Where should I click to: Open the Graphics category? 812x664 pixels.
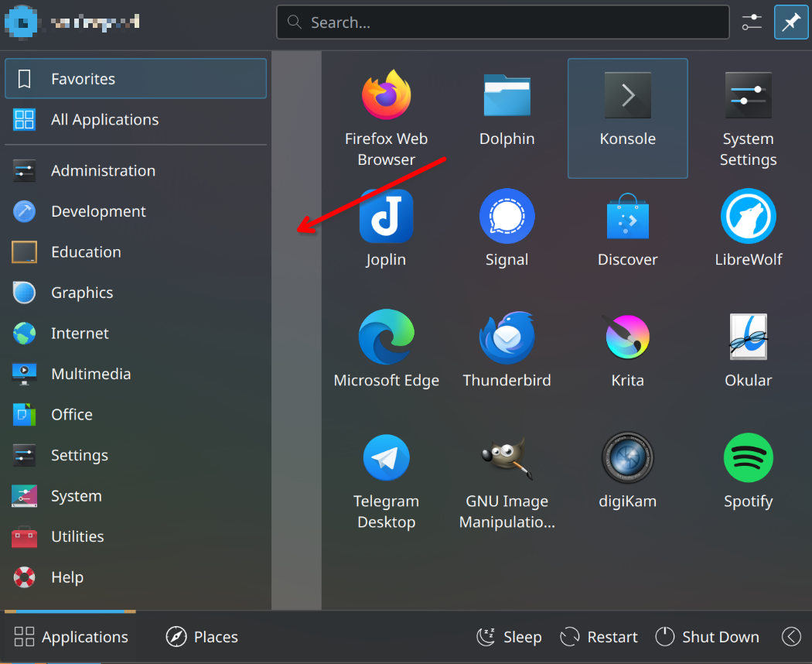(135, 293)
